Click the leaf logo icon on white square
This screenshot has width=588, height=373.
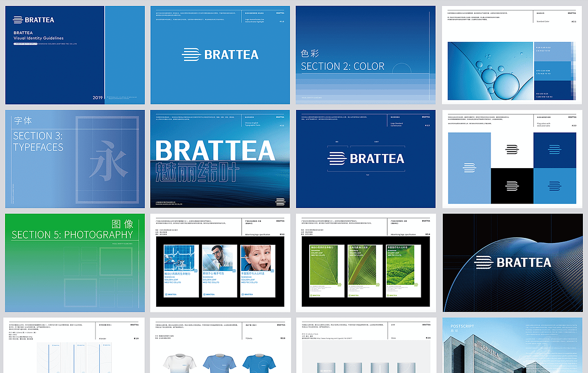point(512,149)
